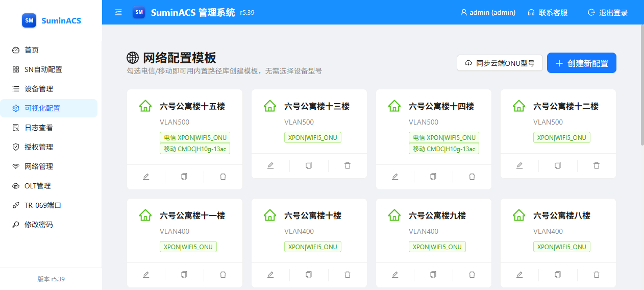Click the SuminACS logo in the sidebar
The image size is (644, 290).
pyautogui.click(x=51, y=20)
